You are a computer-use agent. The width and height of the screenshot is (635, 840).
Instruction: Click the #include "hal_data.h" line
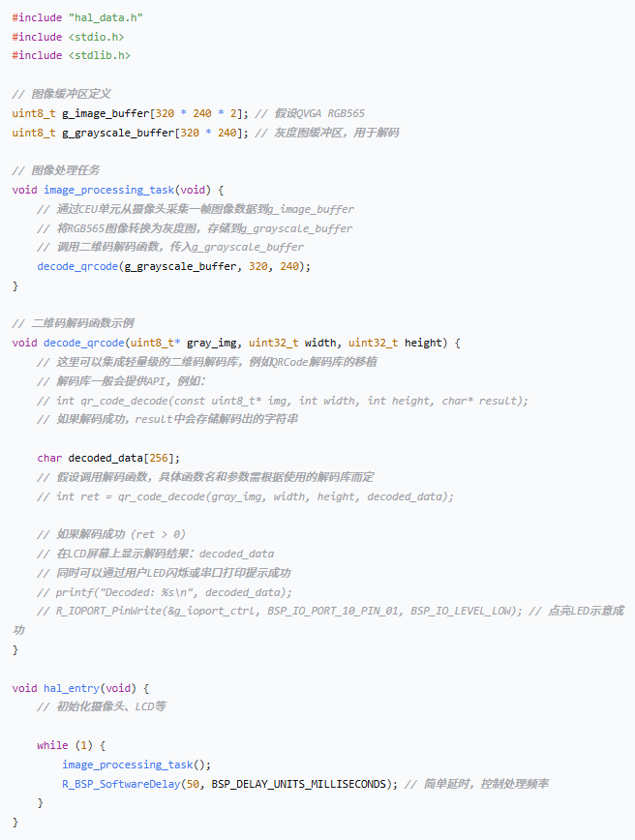[77, 17]
